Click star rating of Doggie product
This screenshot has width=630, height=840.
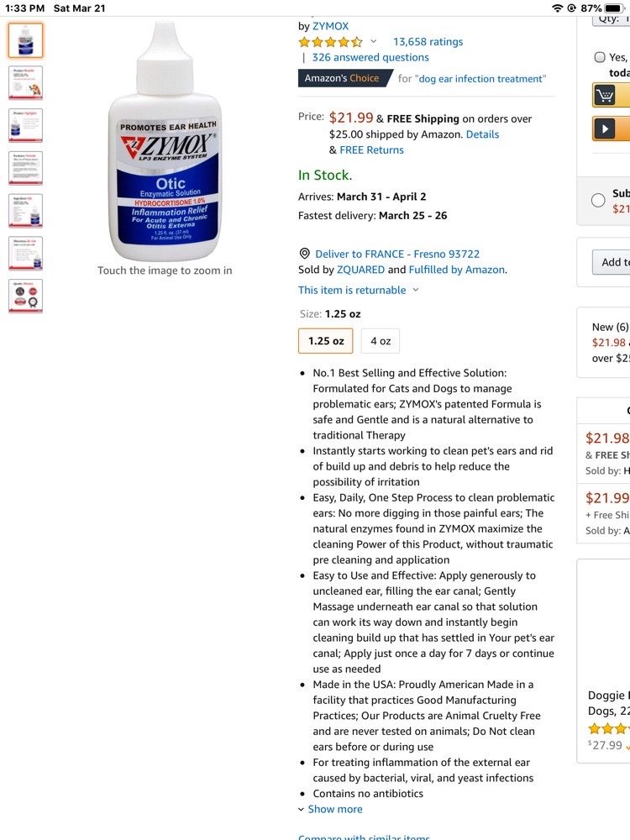point(609,728)
